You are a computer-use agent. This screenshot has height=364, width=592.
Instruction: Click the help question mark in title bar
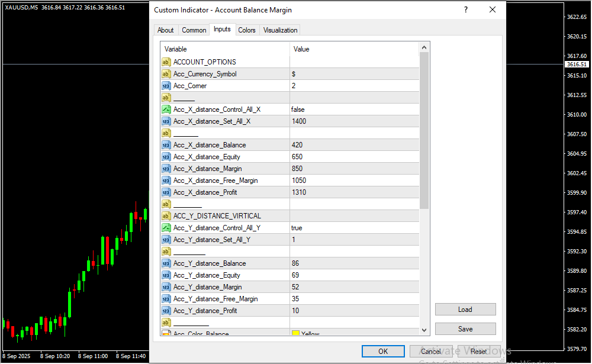pyautogui.click(x=466, y=9)
